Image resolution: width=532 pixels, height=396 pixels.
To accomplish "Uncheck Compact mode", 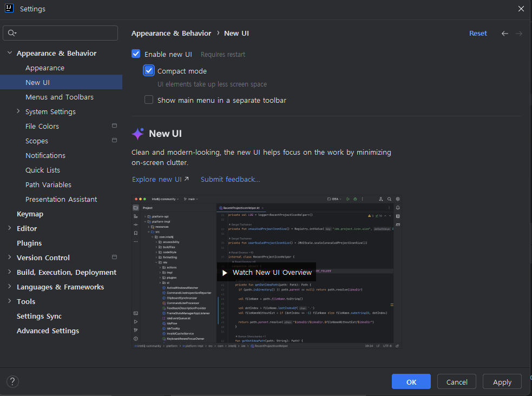I will click(x=149, y=70).
